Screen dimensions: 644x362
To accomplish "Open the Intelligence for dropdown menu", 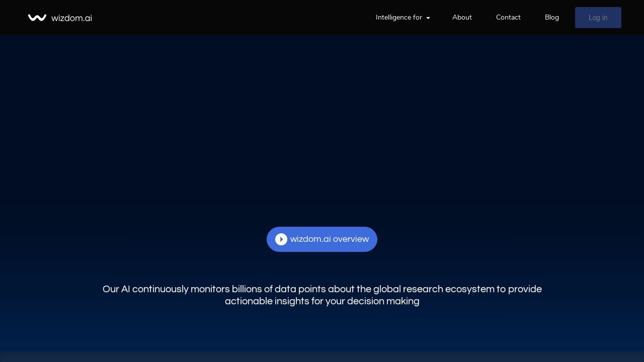I will tap(403, 18).
